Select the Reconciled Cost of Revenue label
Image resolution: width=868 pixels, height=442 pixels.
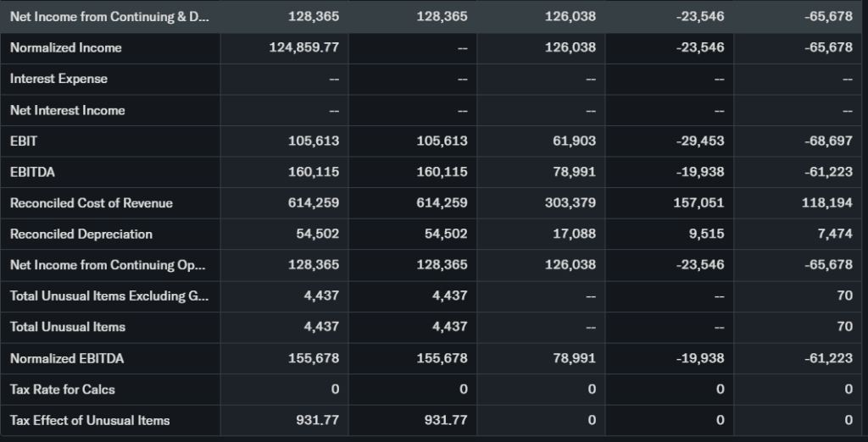92,203
